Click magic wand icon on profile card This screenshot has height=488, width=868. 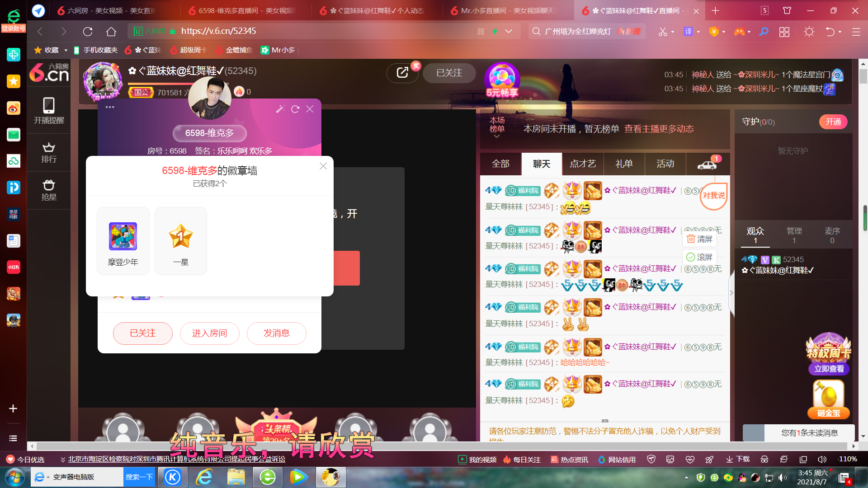(x=280, y=109)
